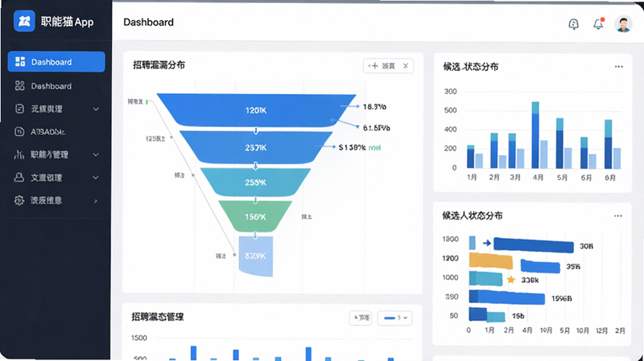This screenshot has height=361, width=644.
Task: Click the tallest bar above '4月' in column chart
Action: coord(535,135)
